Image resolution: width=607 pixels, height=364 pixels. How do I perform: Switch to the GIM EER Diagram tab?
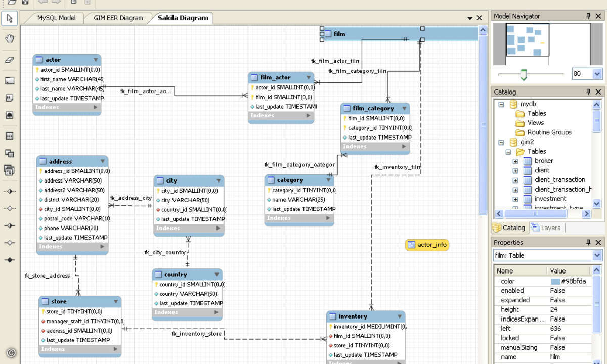[118, 18]
